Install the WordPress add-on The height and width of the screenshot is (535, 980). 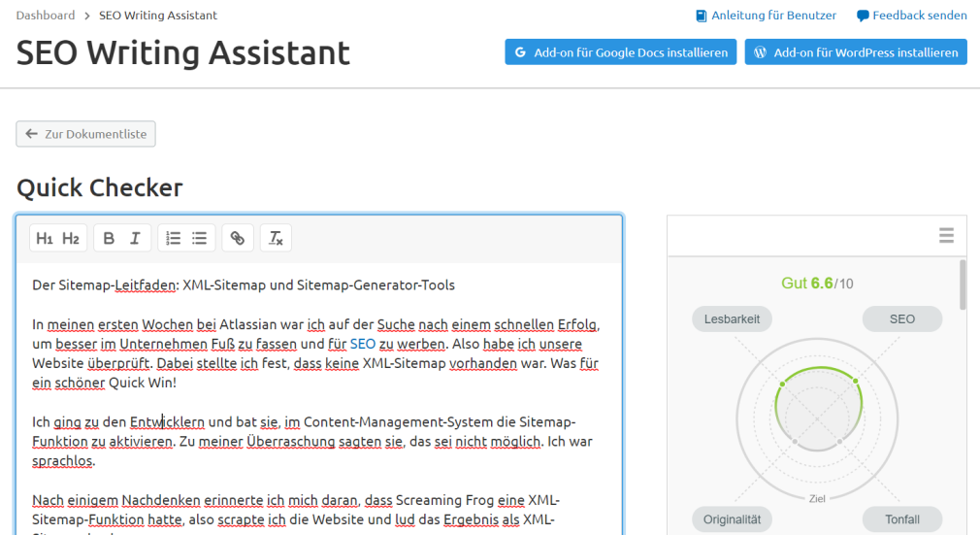(856, 52)
